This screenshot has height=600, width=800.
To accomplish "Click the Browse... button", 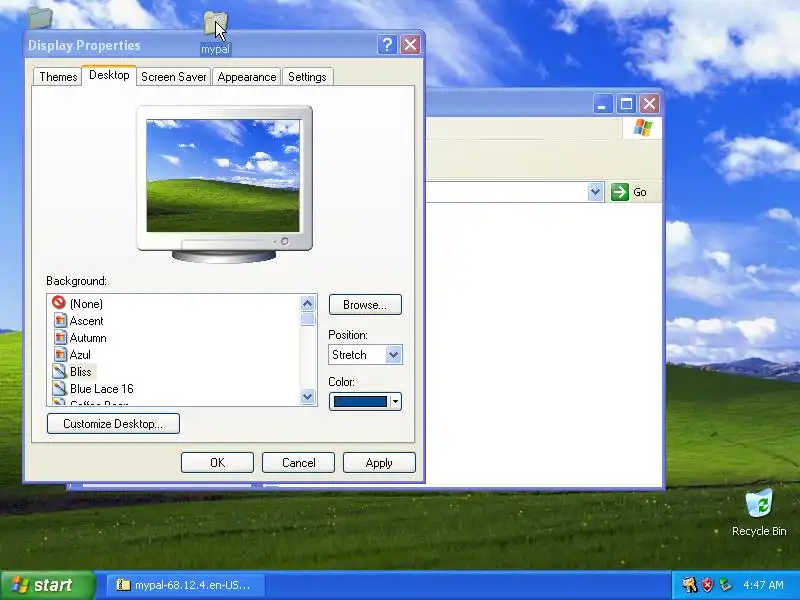I will click(x=365, y=305).
